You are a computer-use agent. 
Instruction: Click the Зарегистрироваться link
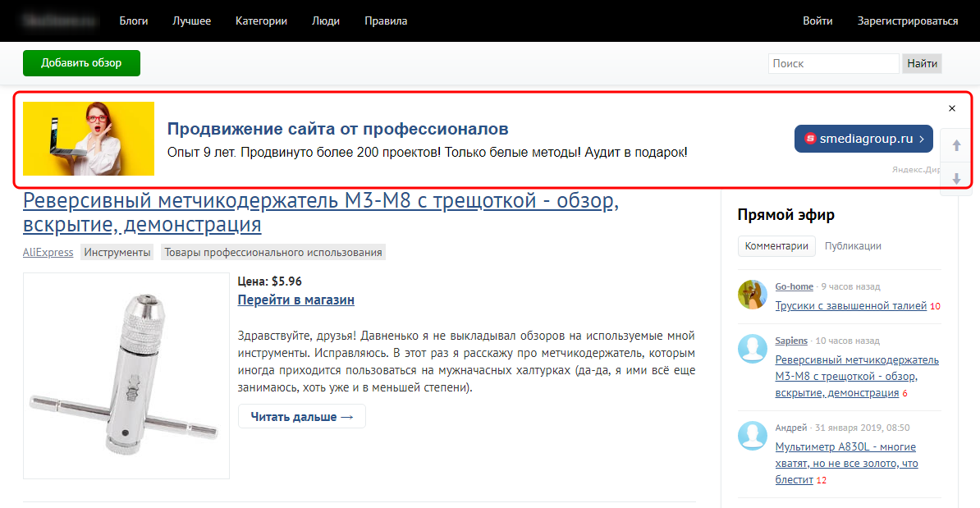click(x=908, y=21)
